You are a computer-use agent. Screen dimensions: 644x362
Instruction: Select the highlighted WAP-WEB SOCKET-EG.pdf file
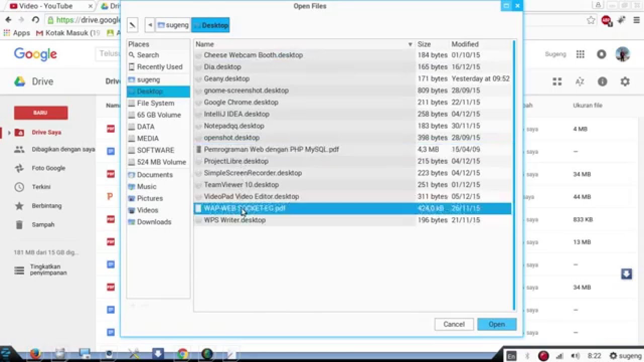coord(352,208)
